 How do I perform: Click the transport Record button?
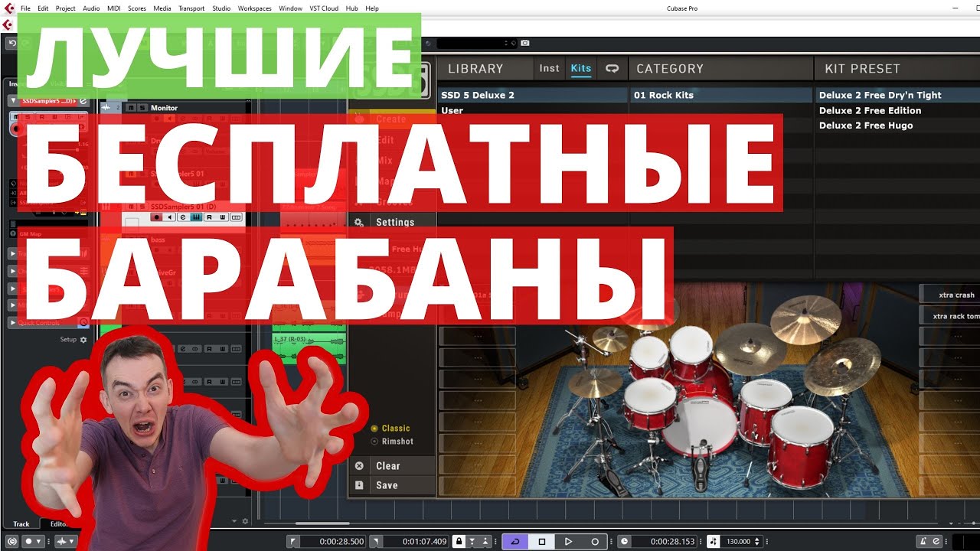click(595, 541)
